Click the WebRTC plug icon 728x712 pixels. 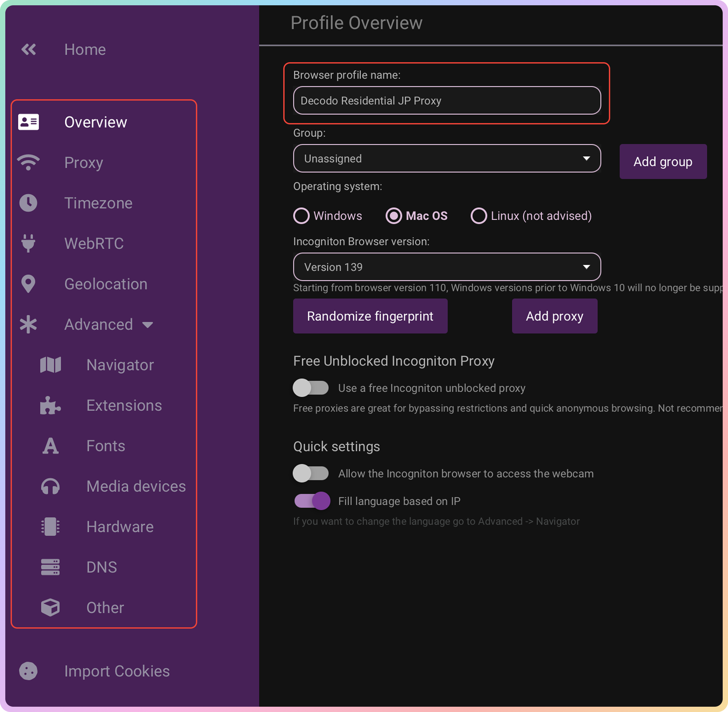[28, 244]
